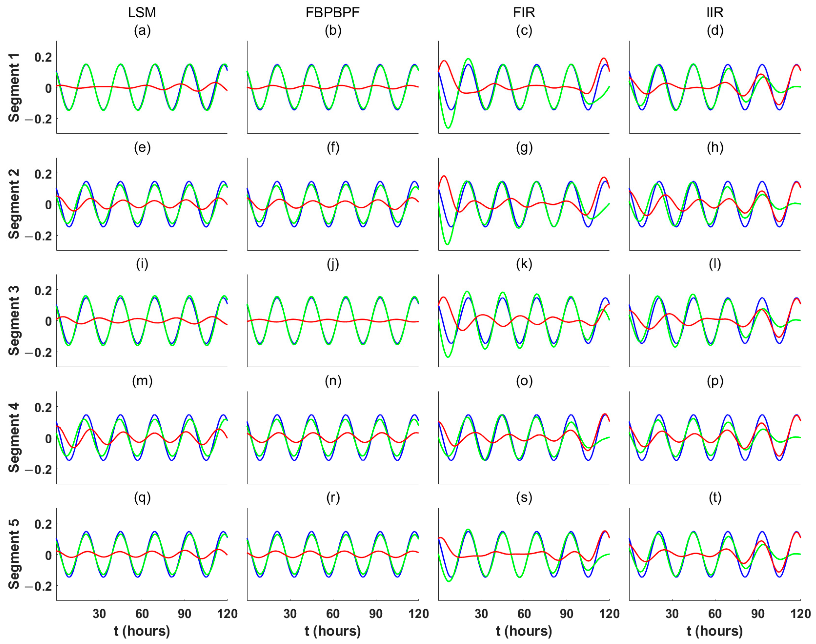Click inside subplot (m) LSM Segment 4 plot
816x644 pixels.
coord(142,437)
